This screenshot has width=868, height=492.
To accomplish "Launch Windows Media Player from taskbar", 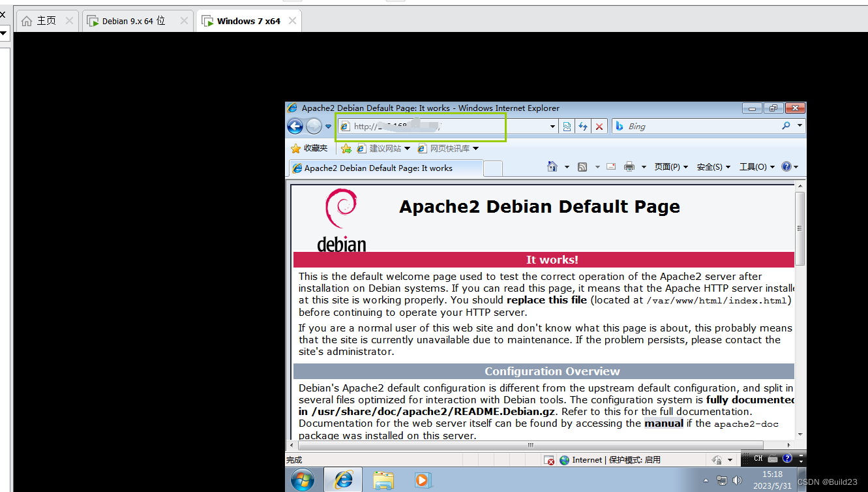I will (x=422, y=480).
